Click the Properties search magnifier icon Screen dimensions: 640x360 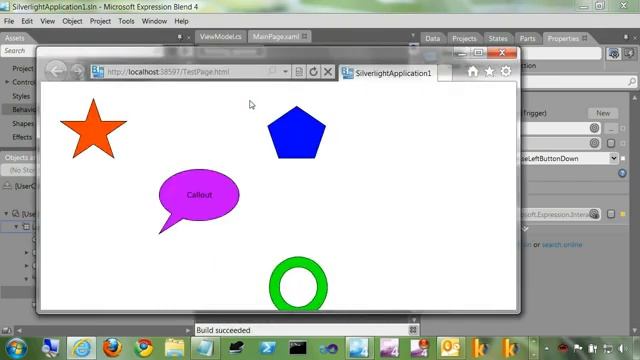(632, 82)
